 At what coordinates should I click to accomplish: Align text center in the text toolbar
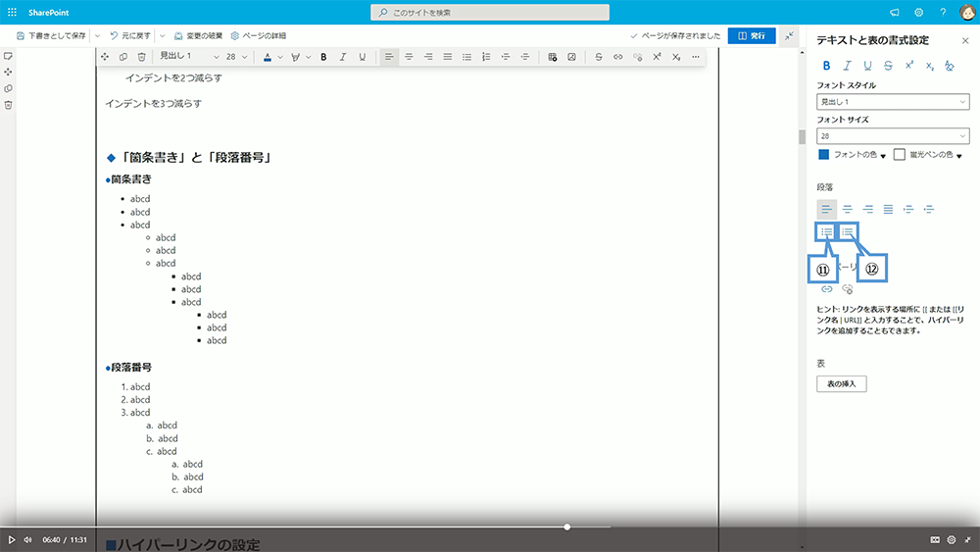[x=409, y=57]
